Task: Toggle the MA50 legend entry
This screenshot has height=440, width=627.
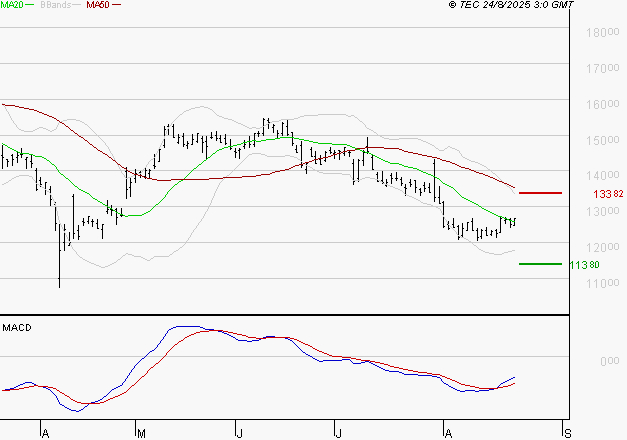Action: [98, 6]
